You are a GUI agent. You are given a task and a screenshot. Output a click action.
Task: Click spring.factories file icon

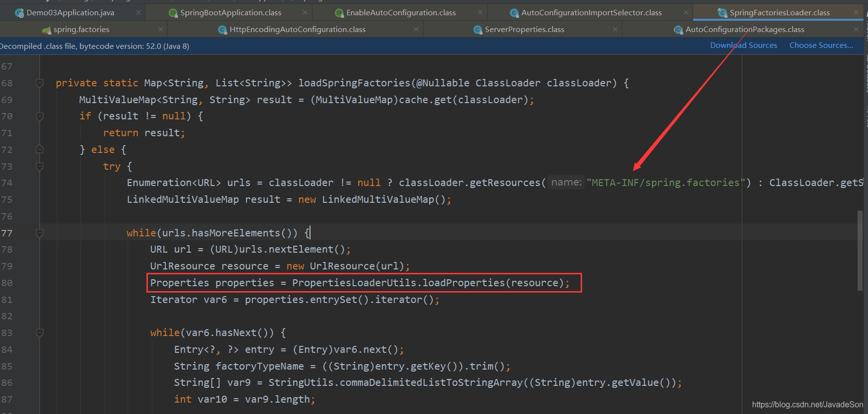pyautogui.click(x=47, y=30)
